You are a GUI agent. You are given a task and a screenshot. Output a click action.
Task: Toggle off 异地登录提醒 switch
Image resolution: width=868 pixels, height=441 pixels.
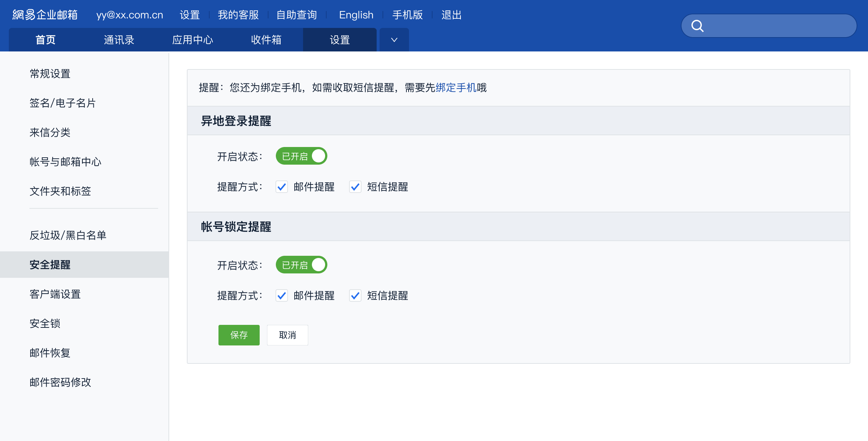[301, 156]
